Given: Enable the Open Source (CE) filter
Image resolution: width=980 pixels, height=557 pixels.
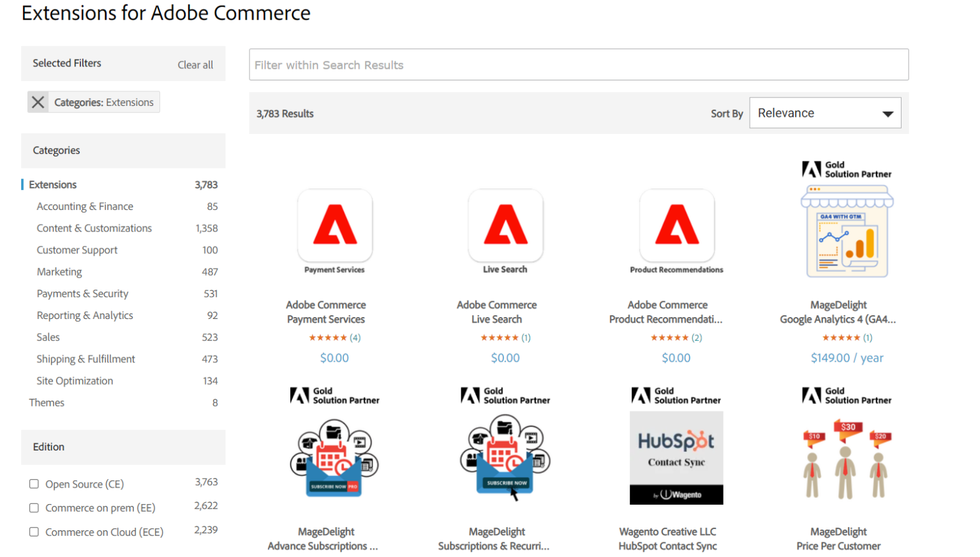Looking at the screenshot, I should (x=34, y=484).
